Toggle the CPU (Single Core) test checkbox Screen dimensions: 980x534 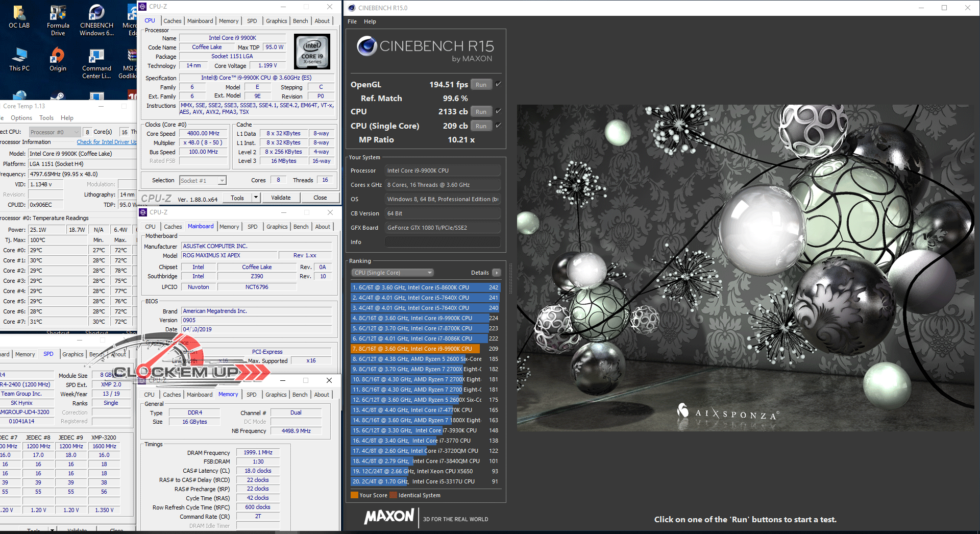tap(499, 126)
